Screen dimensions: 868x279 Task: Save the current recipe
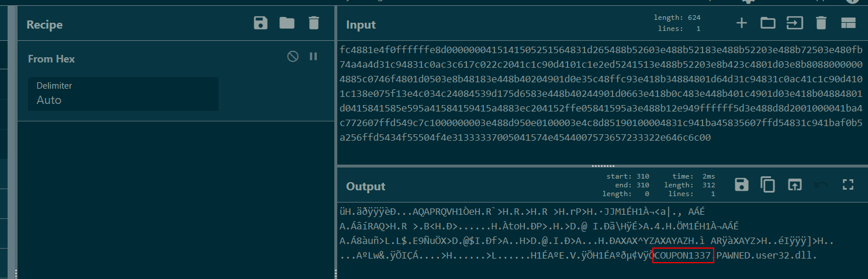pos(261,23)
